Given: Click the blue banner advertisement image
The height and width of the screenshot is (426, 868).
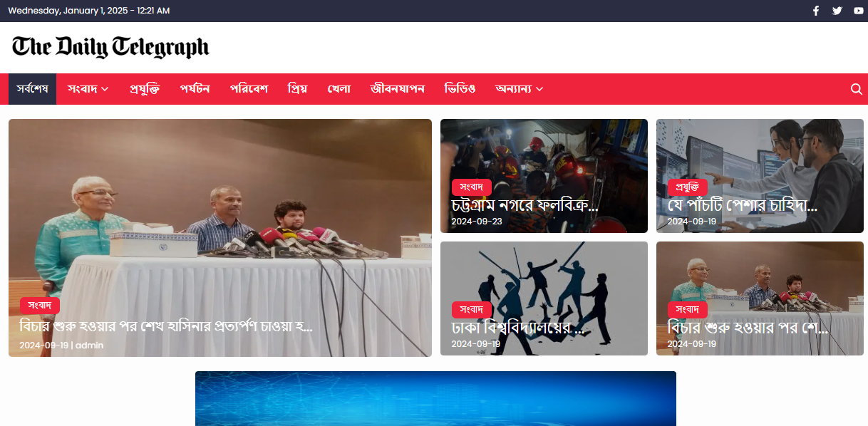Looking at the screenshot, I should (435, 398).
